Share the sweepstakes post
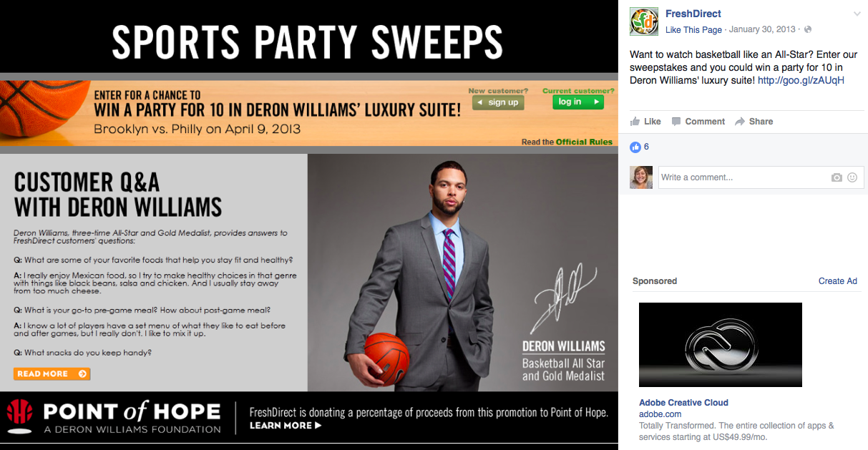868x450 pixels. tap(754, 122)
